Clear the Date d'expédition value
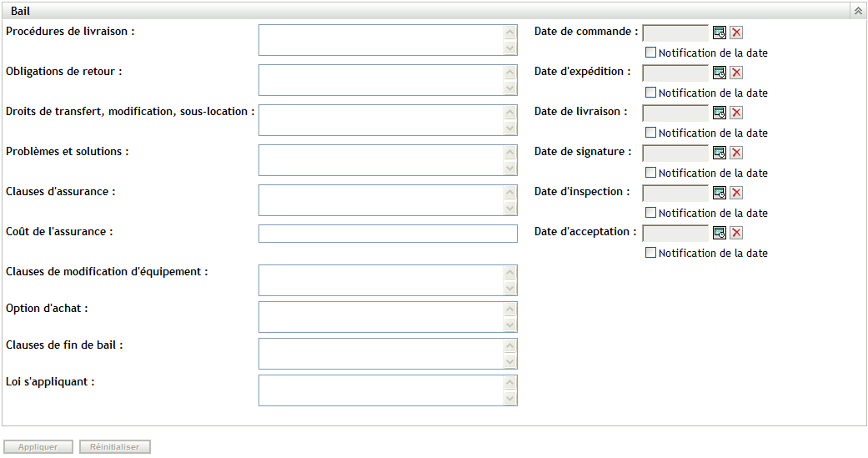 pyautogui.click(x=736, y=73)
